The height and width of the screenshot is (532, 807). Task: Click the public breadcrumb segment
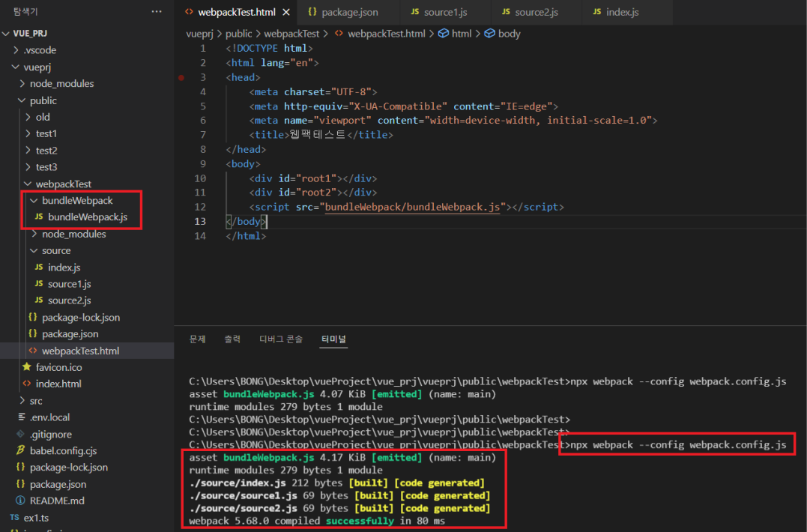239,34
